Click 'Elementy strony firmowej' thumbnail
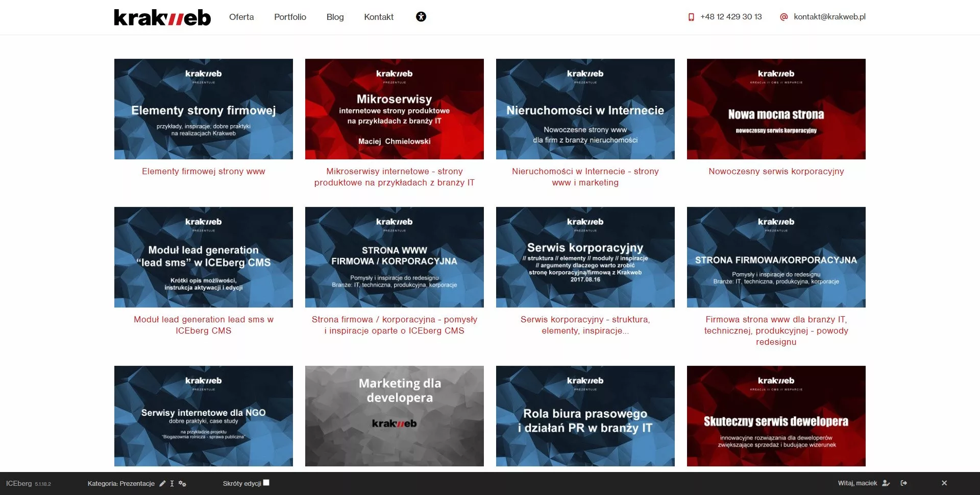The height and width of the screenshot is (495, 980). [x=204, y=109]
